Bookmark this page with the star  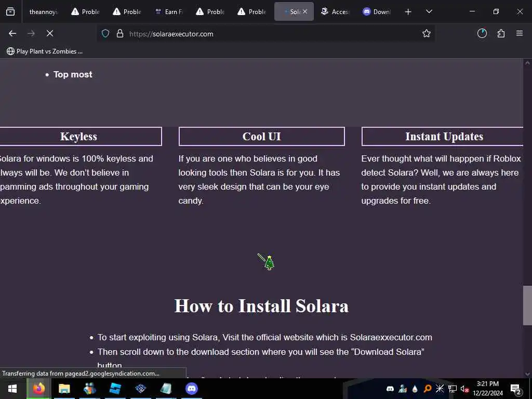427,33
